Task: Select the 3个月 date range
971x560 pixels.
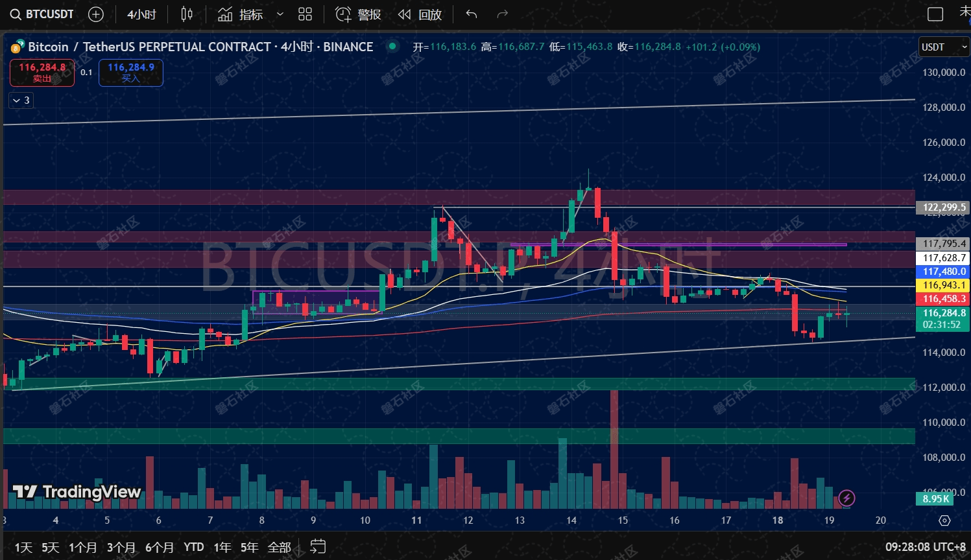Action: tap(121, 548)
